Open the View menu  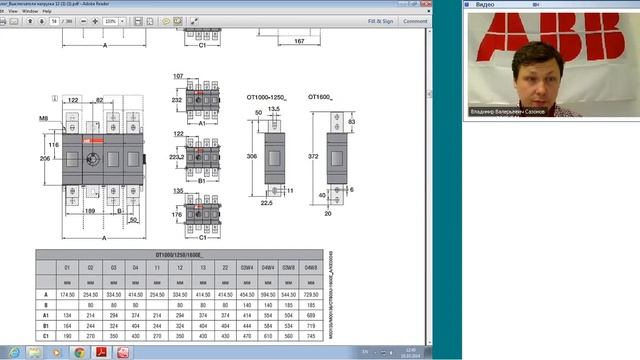pyautogui.click(x=13, y=11)
